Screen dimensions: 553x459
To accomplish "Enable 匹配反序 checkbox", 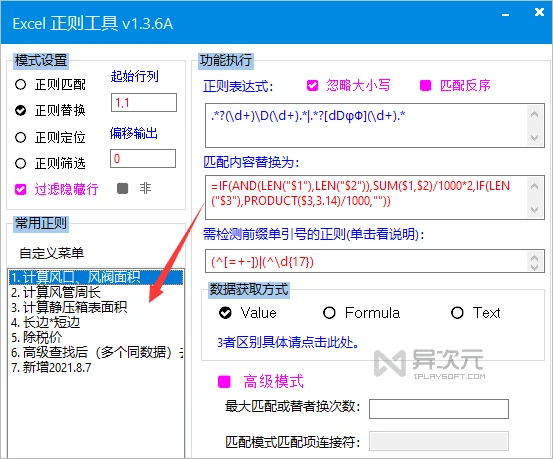I will tap(425, 85).
